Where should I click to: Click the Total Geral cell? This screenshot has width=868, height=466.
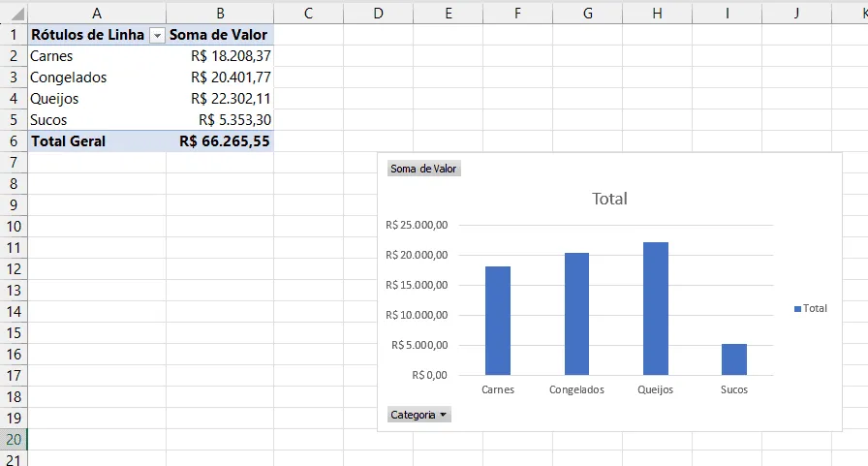97,141
